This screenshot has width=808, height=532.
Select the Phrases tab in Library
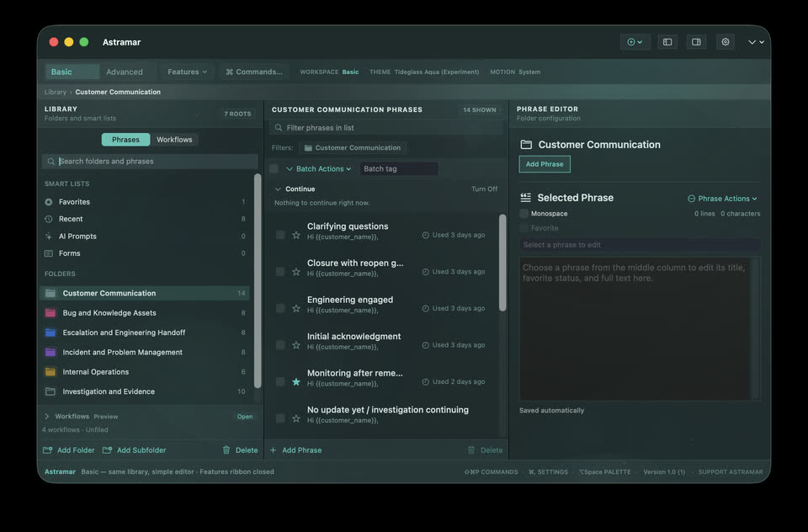(125, 140)
